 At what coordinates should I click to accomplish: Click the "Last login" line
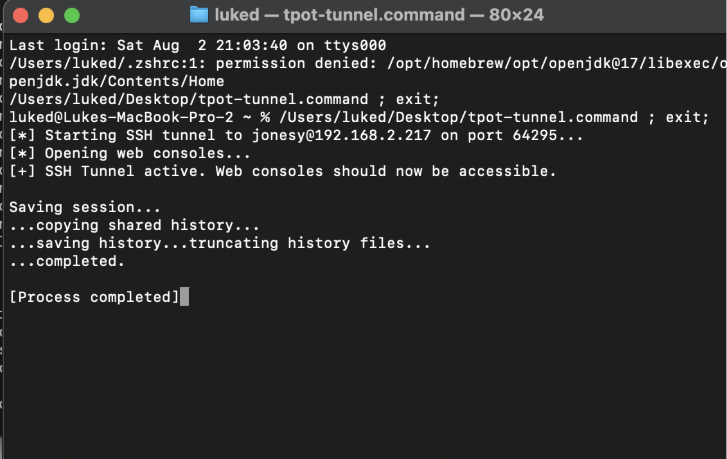[x=197, y=45]
